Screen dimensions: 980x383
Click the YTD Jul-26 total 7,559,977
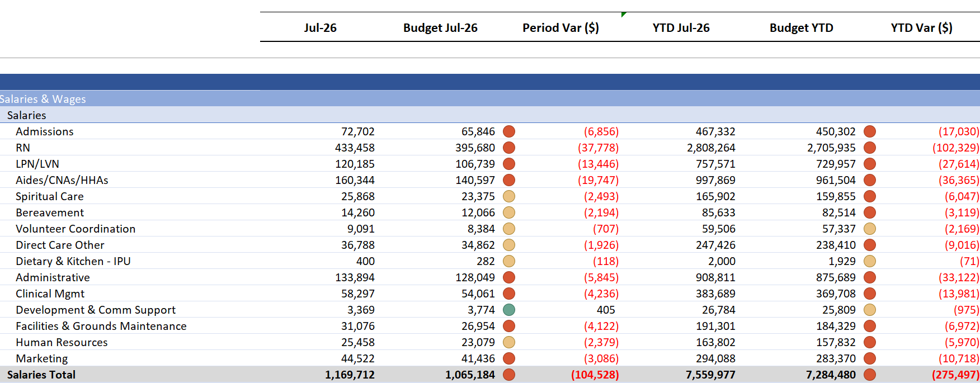coord(710,375)
